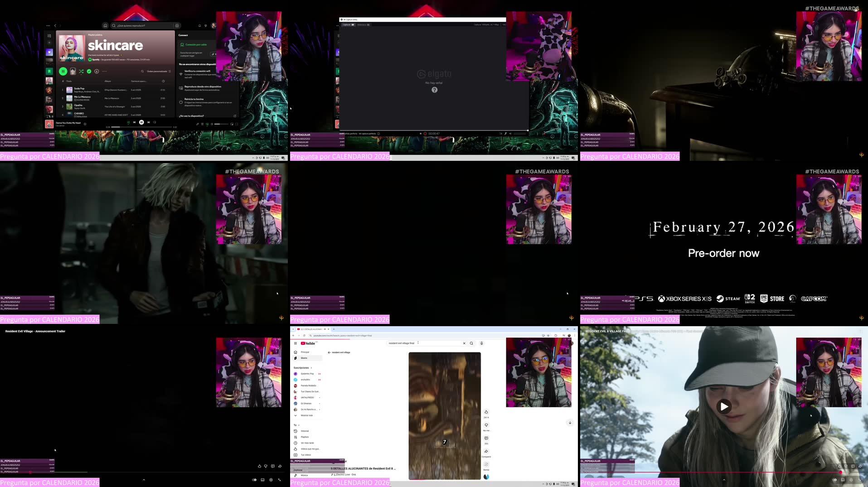Click the ¿No ves tu dispositivo? link
Viewport: 868px width, 487px height.
pyautogui.click(x=191, y=116)
